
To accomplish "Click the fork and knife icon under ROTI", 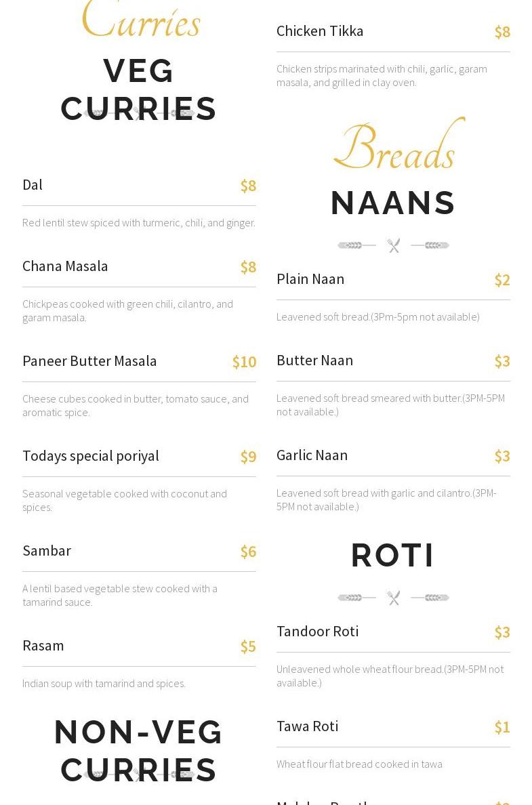I will [x=394, y=598].
